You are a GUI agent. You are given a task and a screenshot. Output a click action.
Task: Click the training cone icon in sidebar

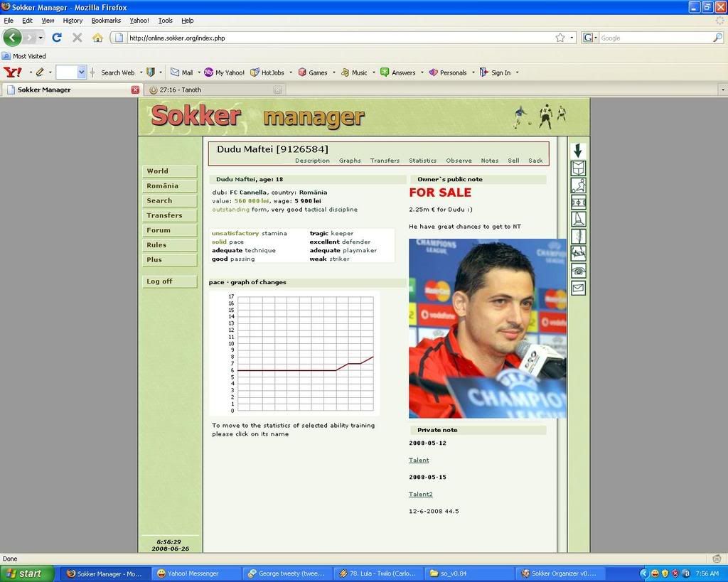[578, 219]
